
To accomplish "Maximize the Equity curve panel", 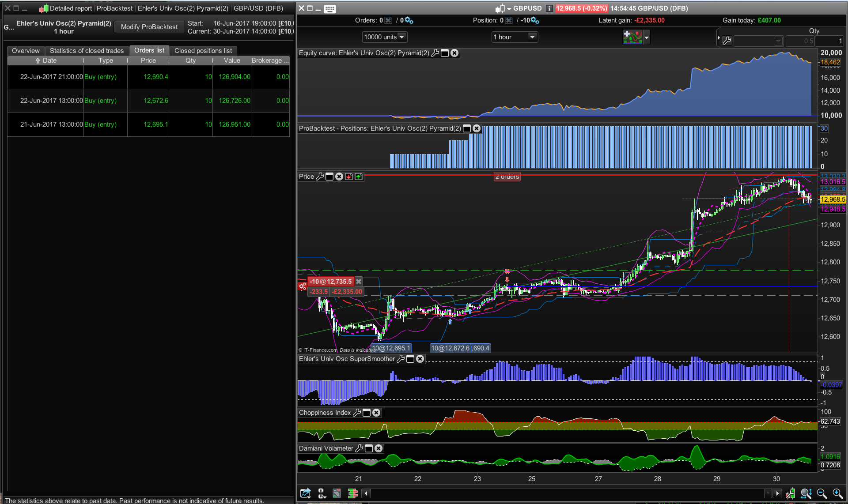I will coord(445,53).
